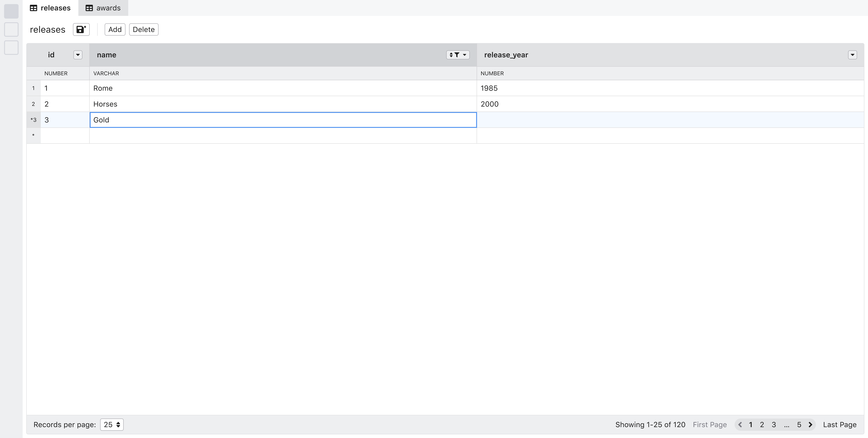The height and width of the screenshot is (438, 868).
Task: Open the release_year column dropdown
Action: (853, 55)
